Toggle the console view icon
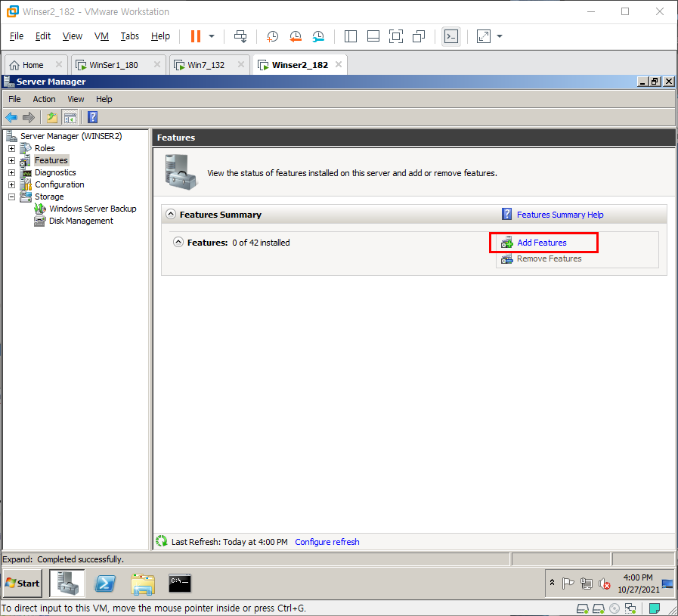This screenshot has height=616, width=678. (x=451, y=36)
